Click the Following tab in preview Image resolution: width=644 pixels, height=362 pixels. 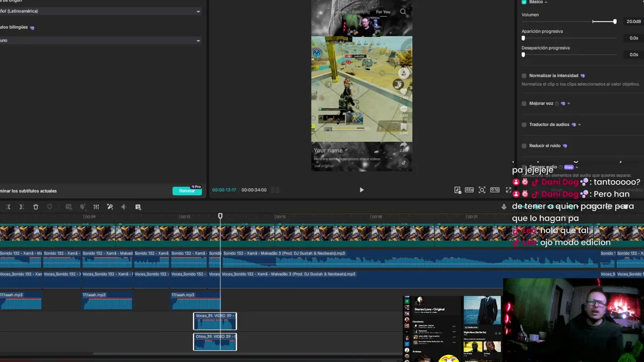[361, 12]
